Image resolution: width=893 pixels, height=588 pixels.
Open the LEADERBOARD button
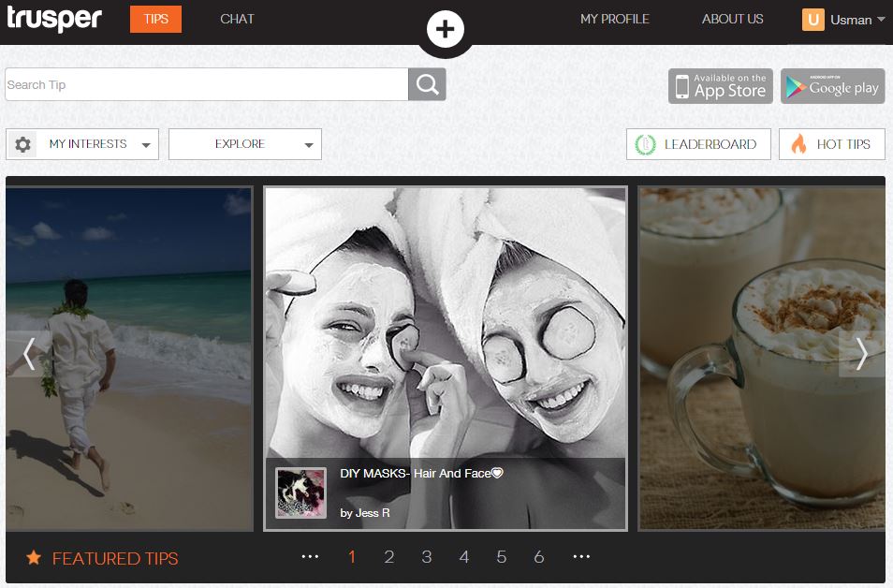tap(698, 144)
